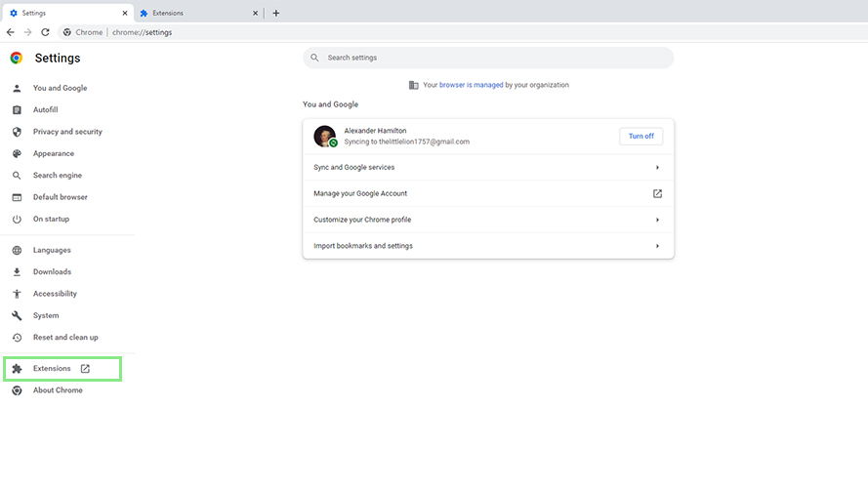Image resolution: width=868 pixels, height=488 pixels.
Task: Reload the page with the refresh icon
Action: pyautogui.click(x=45, y=32)
